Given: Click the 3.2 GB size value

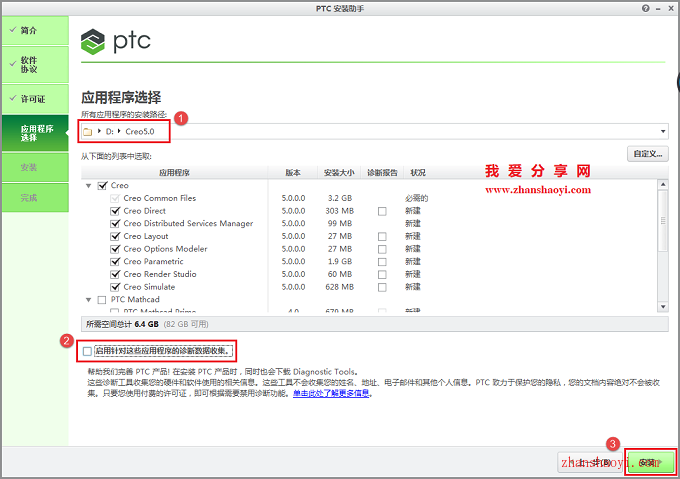Looking at the screenshot, I should tap(340, 198).
